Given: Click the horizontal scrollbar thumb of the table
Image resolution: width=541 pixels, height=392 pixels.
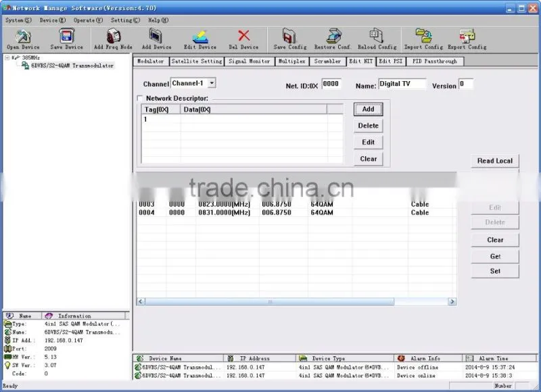Looking at the screenshot, I should [x=269, y=301].
